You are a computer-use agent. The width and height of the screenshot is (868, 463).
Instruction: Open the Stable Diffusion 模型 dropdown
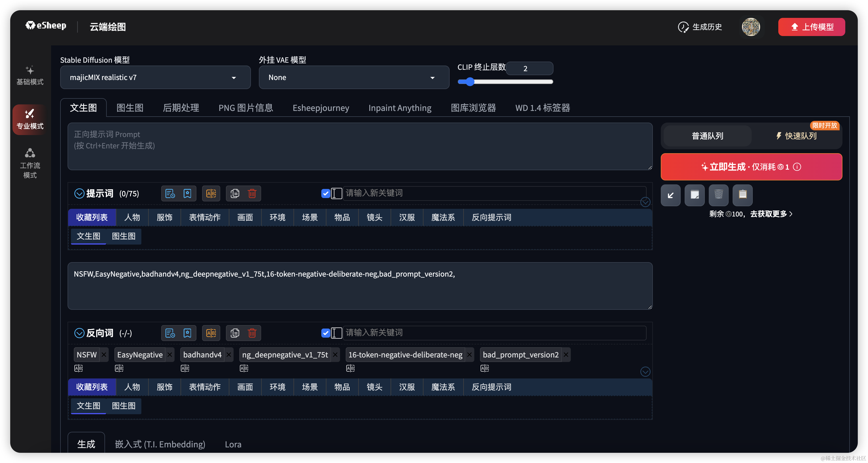click(155, 77)
